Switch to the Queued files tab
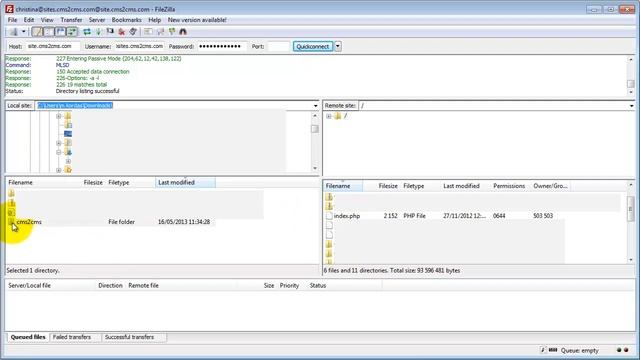 pyautogui.click(x=28, y=337)
